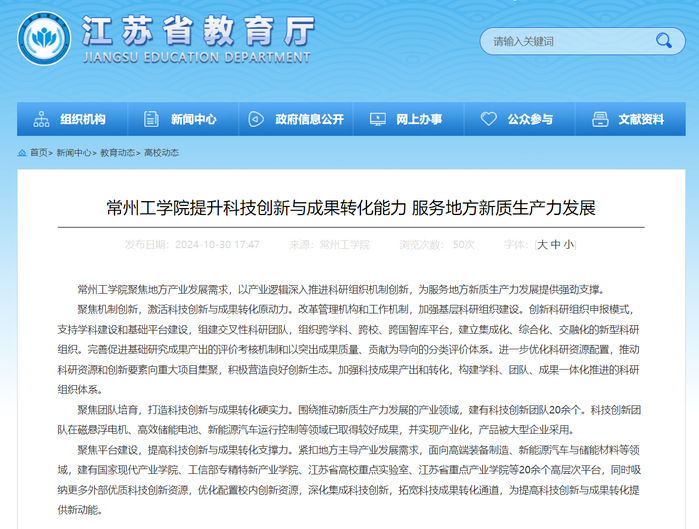The width and height of the screenshot is (699, 529).
Task: Click the 网上办事 monitor icon
Action: [x=378, y=119]
